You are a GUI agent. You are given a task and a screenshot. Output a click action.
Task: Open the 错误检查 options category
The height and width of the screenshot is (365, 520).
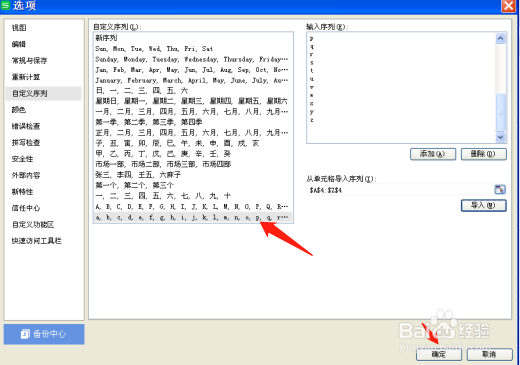26,126
